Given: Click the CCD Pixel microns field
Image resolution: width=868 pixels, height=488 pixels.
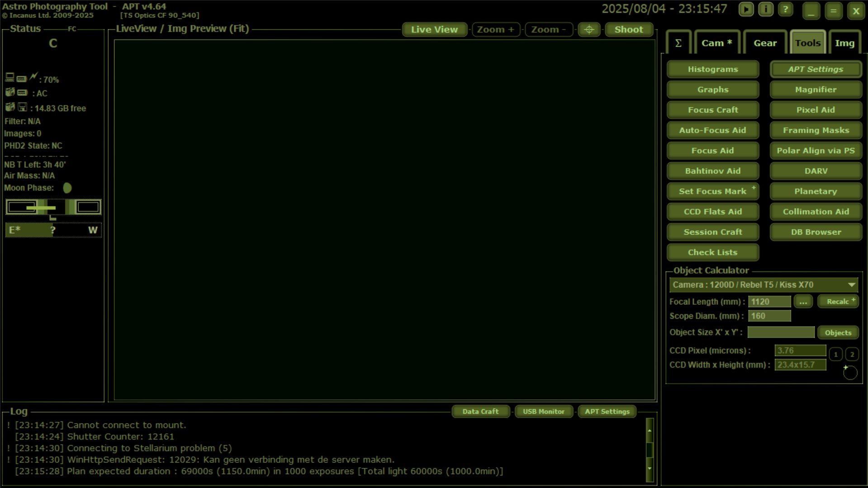Looking at the screenshot, I should coord(800,351).
